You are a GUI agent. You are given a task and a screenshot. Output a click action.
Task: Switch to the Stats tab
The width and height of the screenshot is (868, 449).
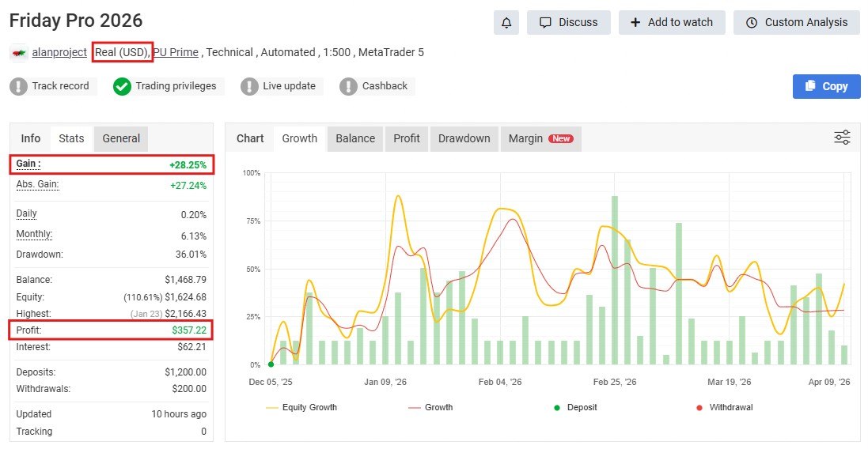pos(71,138)
